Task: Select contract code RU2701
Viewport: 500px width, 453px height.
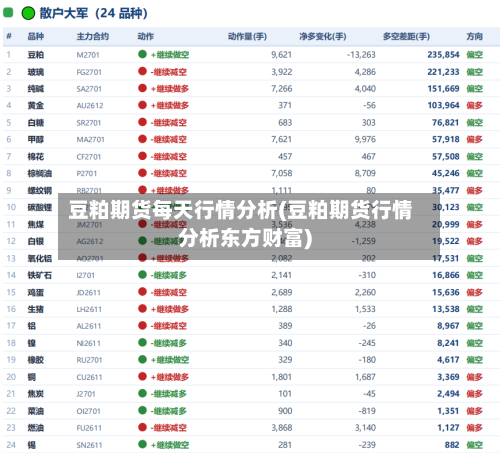Action: click(89, 360)
